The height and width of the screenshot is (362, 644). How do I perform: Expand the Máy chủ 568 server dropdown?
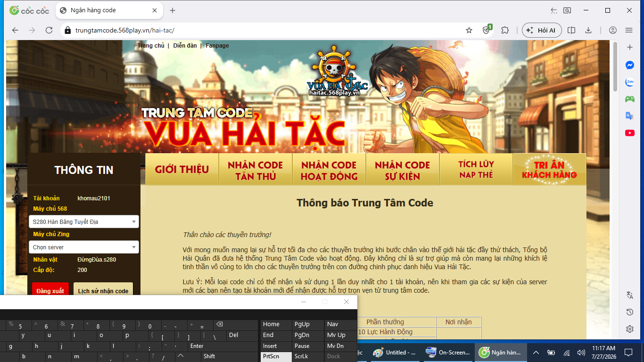pyautogui.click(x=84, y=222)
